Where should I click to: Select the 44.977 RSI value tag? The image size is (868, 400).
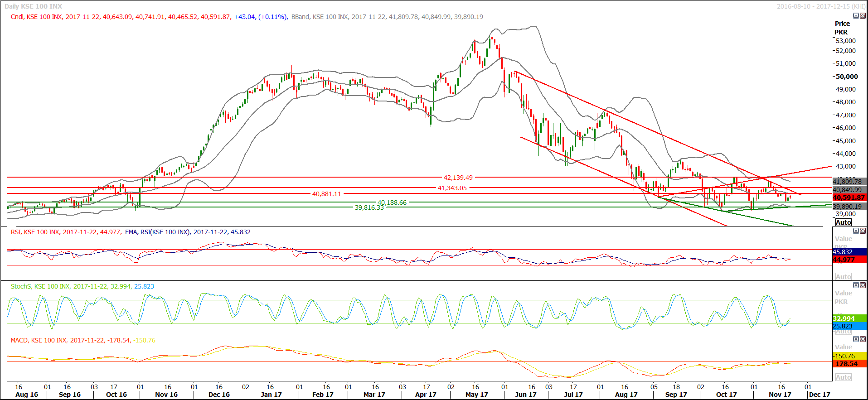pos(849,260)
